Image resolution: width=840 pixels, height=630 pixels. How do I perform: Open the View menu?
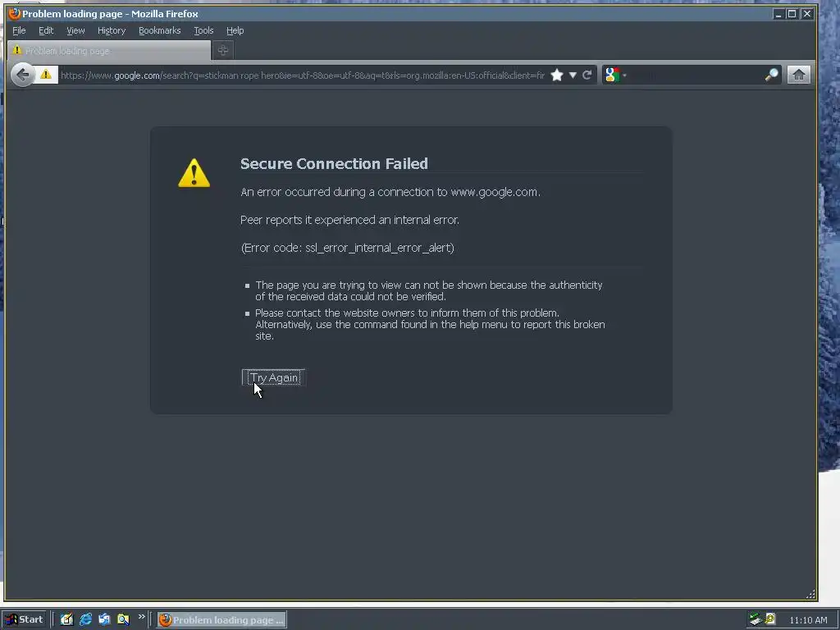point(75,30)
